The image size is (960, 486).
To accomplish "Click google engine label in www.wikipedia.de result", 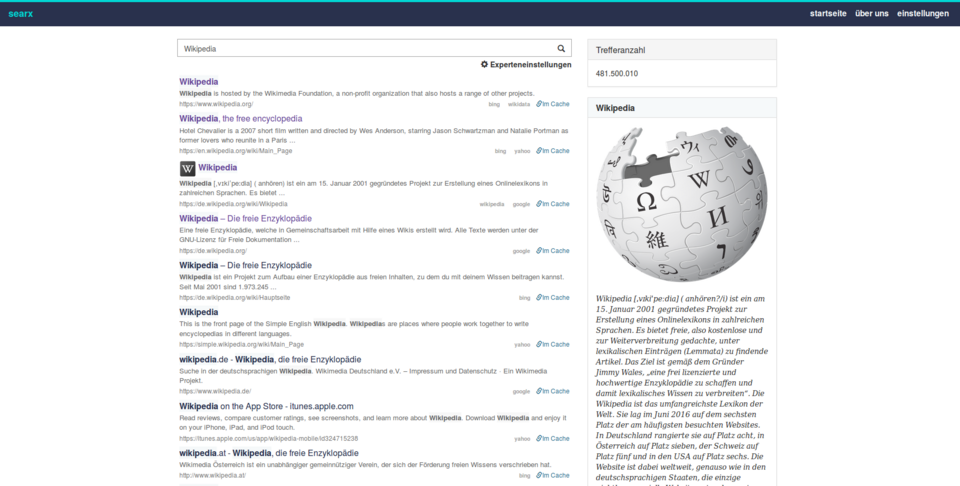I will [x=521, y=392].
